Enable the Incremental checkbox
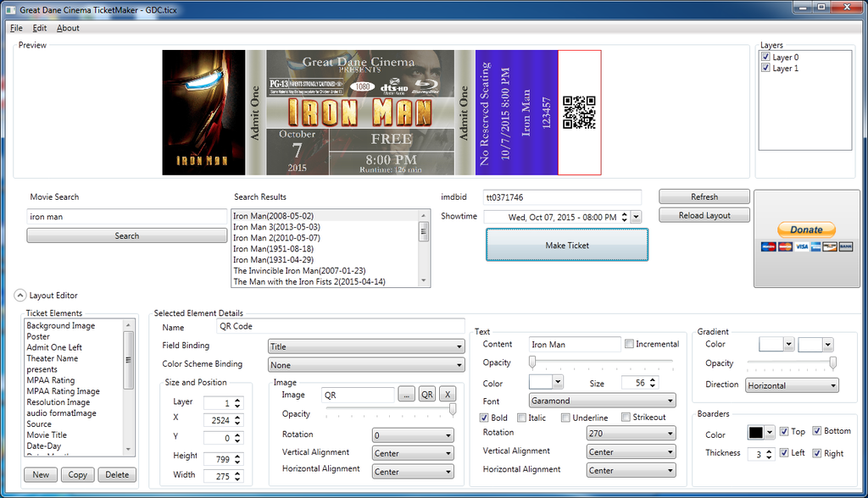The image size is (868, 498). pyautogui.click(x=630, y=344)
